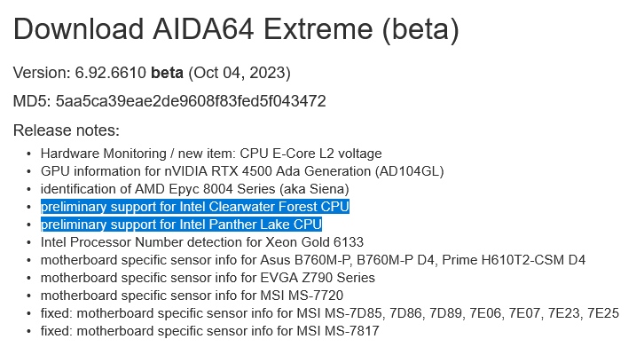Click the bullet before the Hardware Monitoring item
The image size is (644, 355).
tap(29, 154)
